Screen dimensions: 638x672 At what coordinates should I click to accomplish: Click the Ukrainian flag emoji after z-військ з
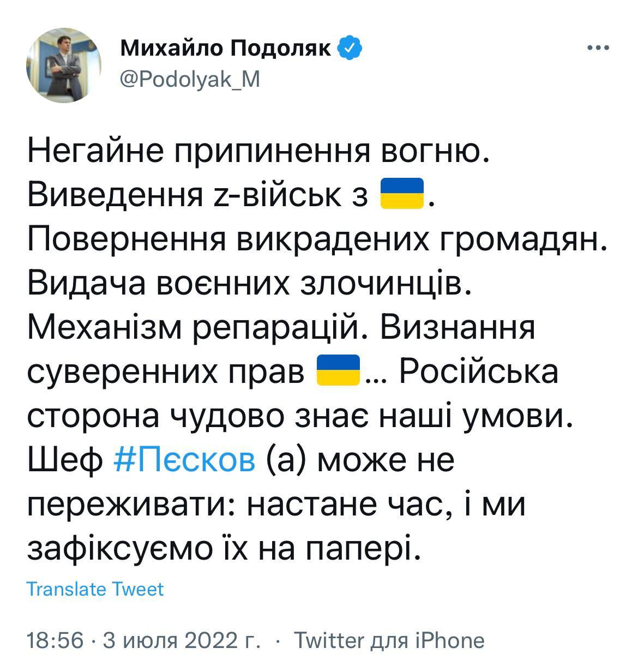point(401,193)
